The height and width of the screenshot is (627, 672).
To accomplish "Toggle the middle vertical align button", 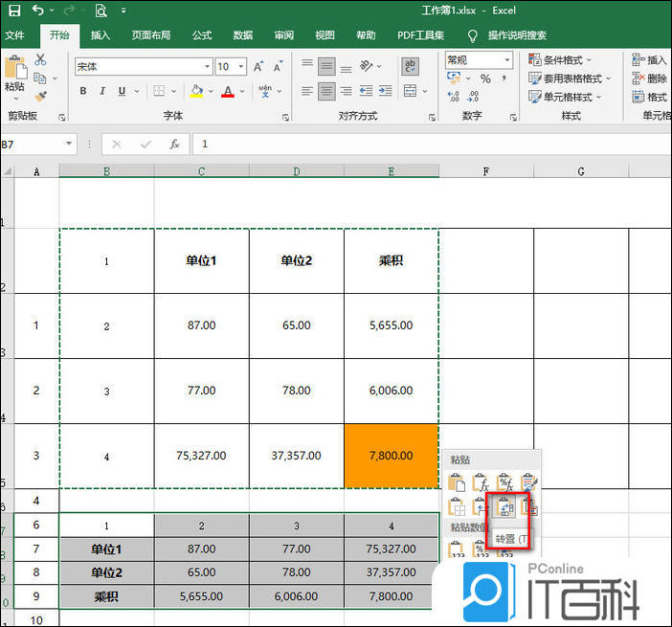I will pyautogui.click(x=326, y=66).
